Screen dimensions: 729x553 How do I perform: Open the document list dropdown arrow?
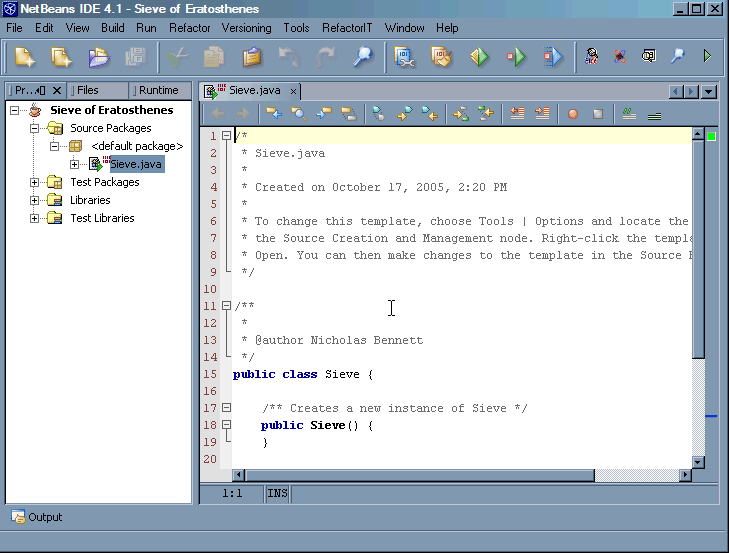click(709, 92)
